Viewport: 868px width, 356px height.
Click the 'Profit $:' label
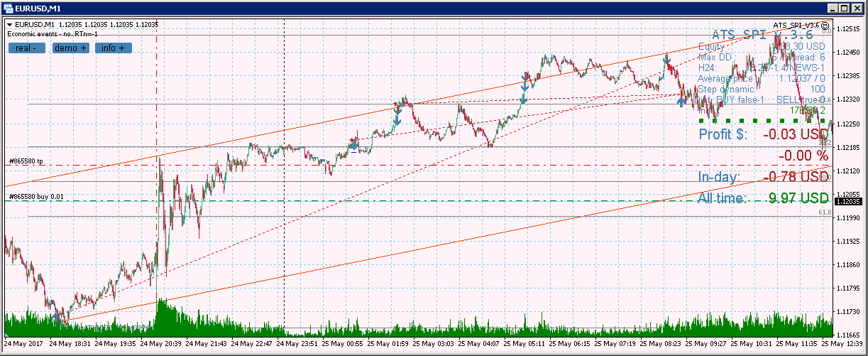point(723,134)
